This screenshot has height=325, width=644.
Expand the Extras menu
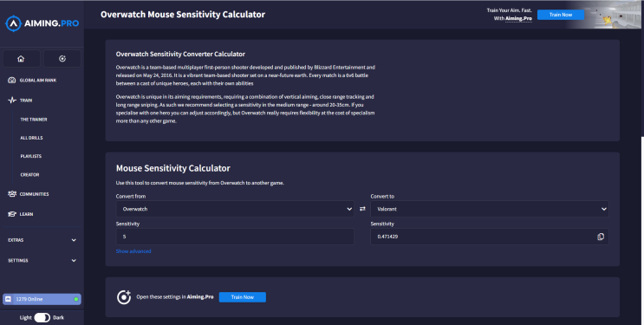coord(42,240)
